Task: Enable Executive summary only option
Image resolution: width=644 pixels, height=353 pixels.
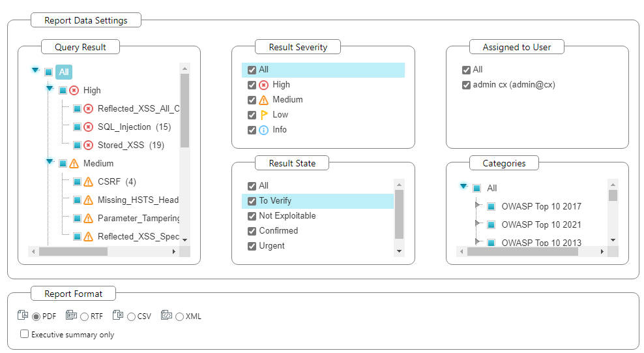Action: click(25, 334)
